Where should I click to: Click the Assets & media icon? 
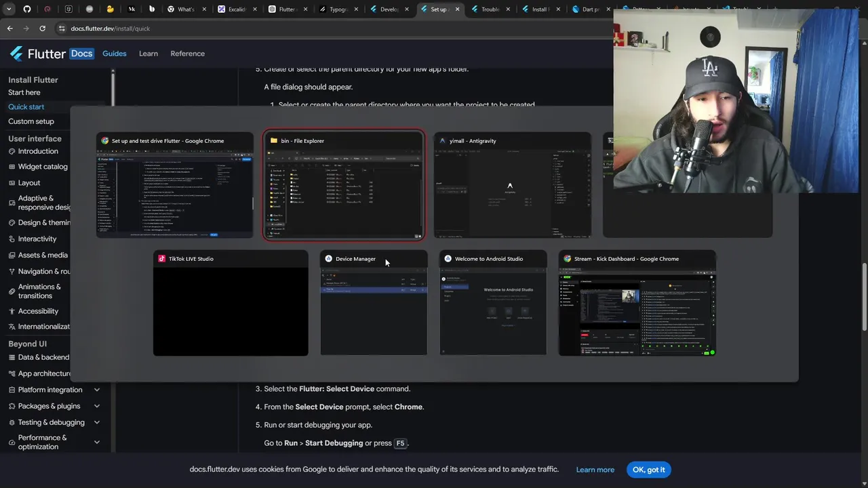click(12, 255)
